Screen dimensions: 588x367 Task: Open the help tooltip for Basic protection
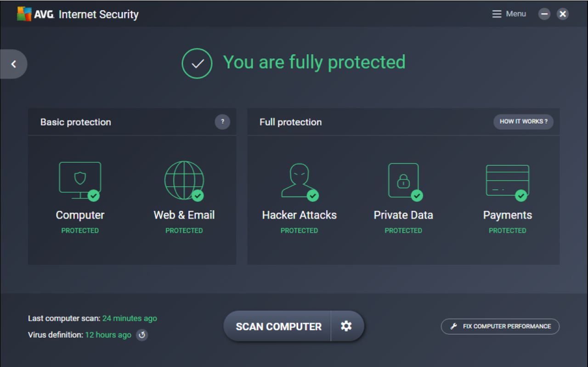[x=222, y=122]
